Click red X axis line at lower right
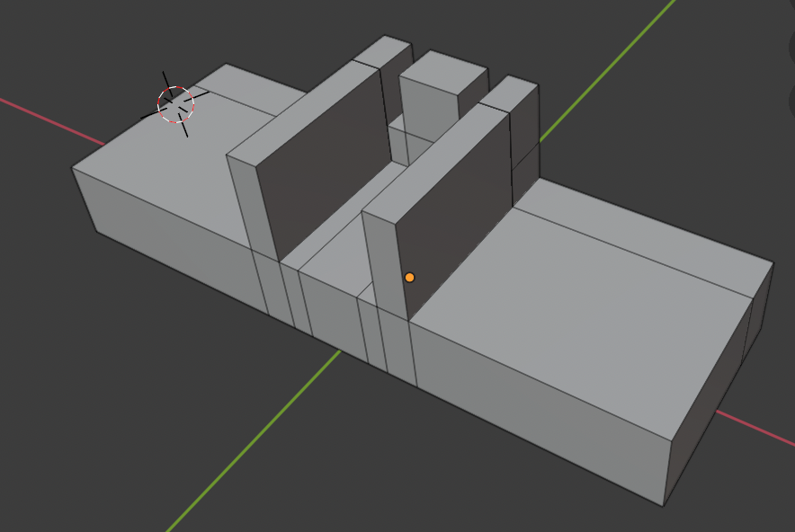Viewport: 795px width, 532px height. tap(755, 430)
